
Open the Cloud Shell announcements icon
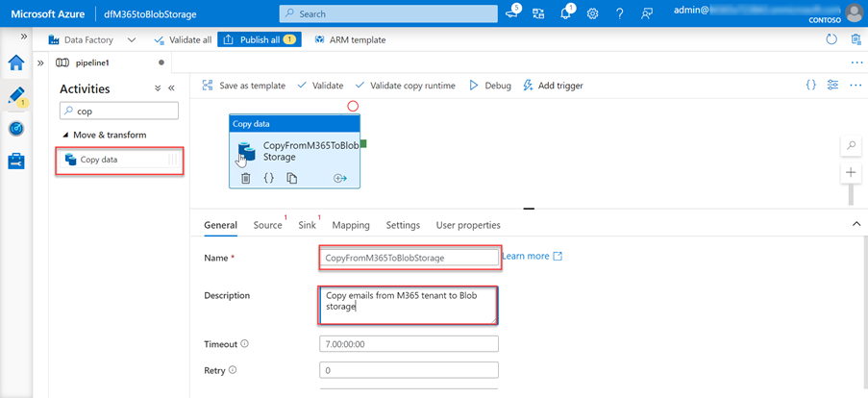click(x=513, y=13)
